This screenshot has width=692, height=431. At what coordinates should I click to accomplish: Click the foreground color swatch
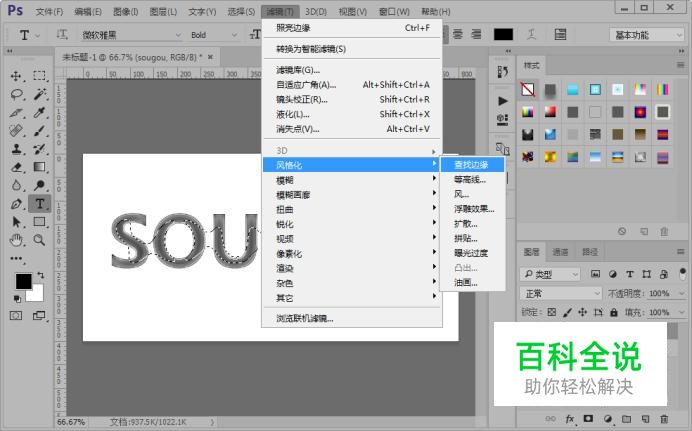23,281
